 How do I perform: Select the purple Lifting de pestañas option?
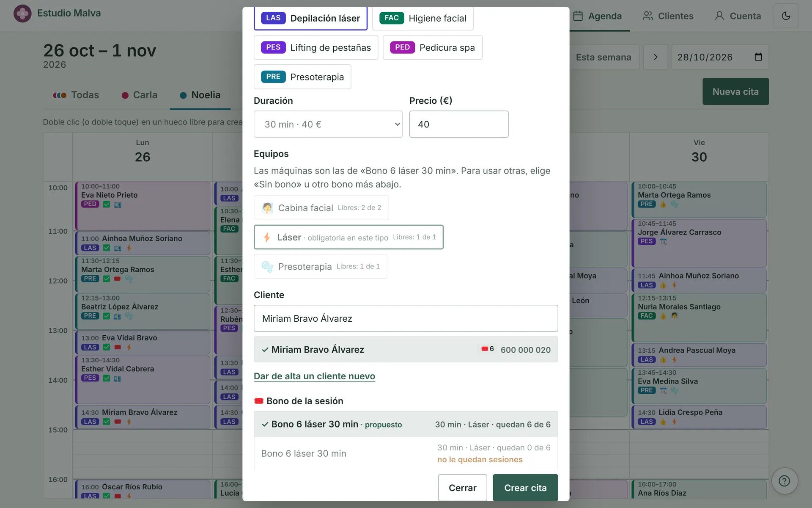316,47
